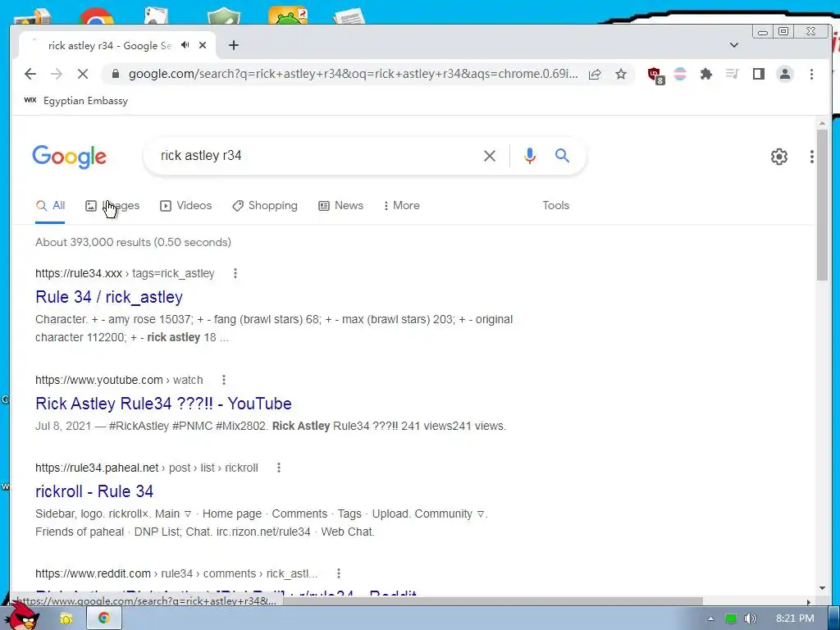Open the striped flag extension icon
Screen dimensions: 840x630
tap(680, 74)
